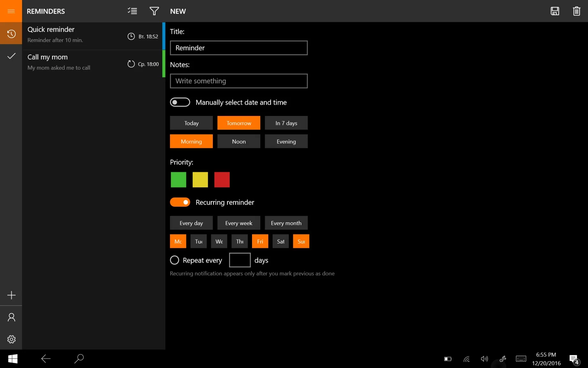Pick yellow medium priority swatch
This screenshot has height=368, width=588.
click(x=200, y=180)
